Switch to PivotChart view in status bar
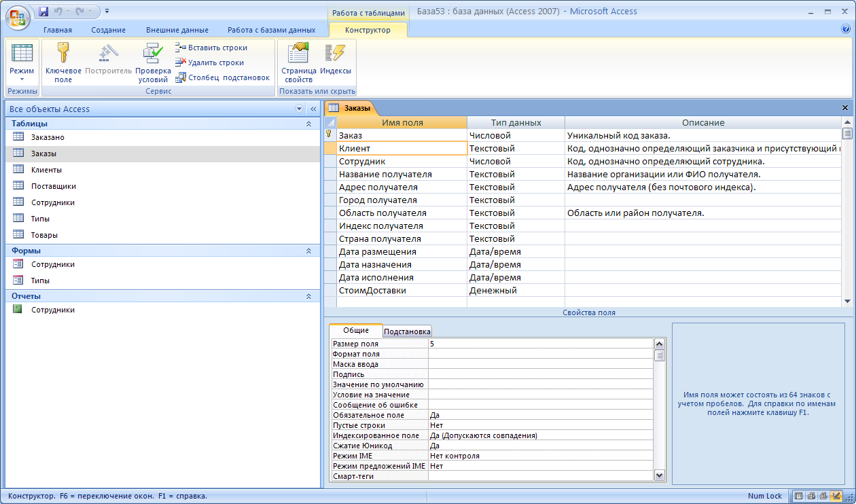Image resolution: width=856 pixels, height=504 pixels. click(x=823, y=497)
